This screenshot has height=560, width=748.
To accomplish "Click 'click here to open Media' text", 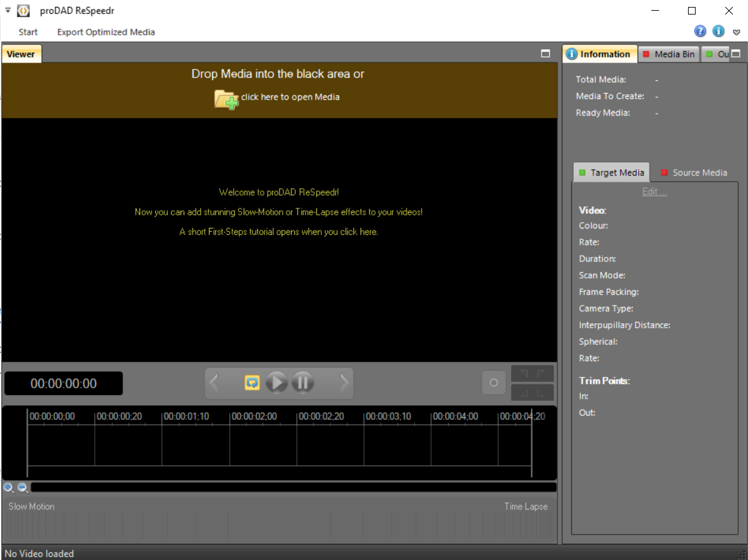I will point(290,97).
